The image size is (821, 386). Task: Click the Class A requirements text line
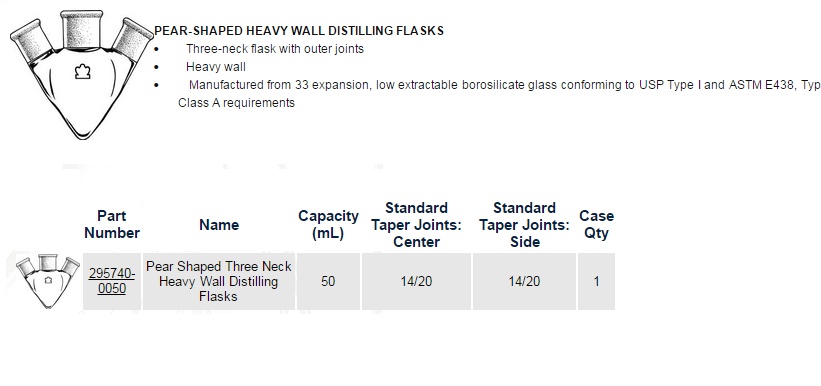237,103
